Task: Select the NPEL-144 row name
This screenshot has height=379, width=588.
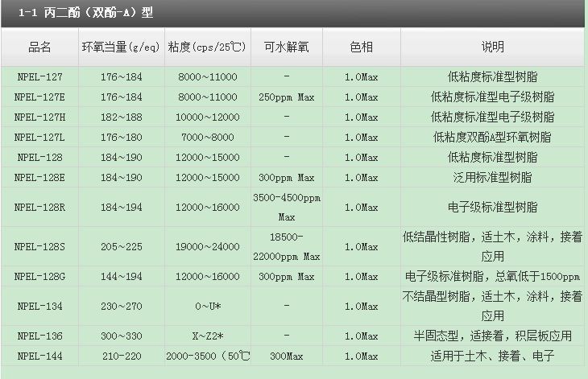Action: click(x=39, y=356)
